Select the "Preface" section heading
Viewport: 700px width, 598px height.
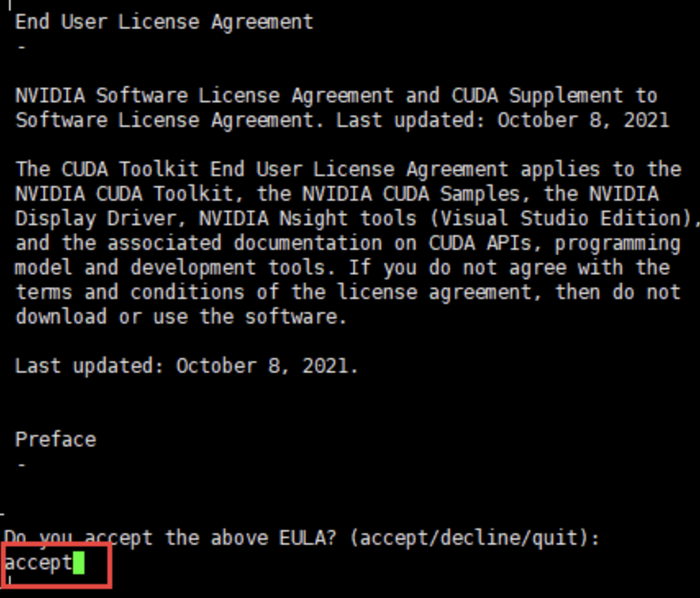point(55,440)
